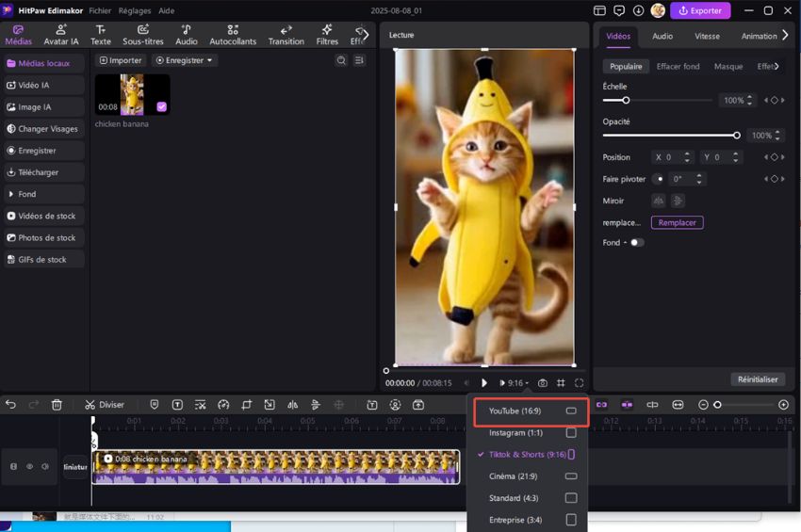The width and height of the screenshot is (801, 532).
Task: Add keyframe for Position
Action: (775, 157)
